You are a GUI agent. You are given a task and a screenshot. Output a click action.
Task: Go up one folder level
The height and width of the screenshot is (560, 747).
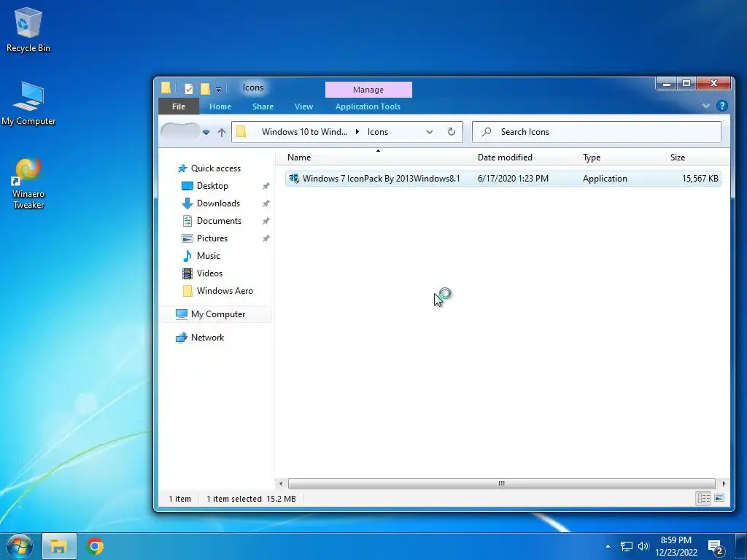point(222,133)
